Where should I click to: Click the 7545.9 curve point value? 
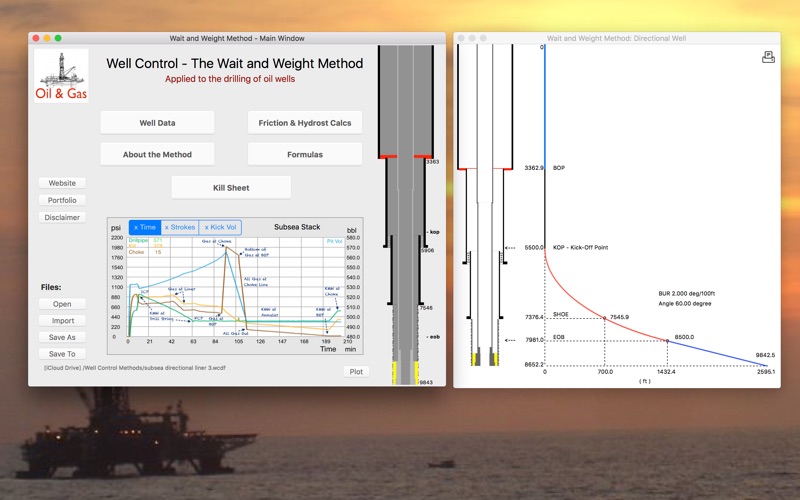click(x=619, y=317)
